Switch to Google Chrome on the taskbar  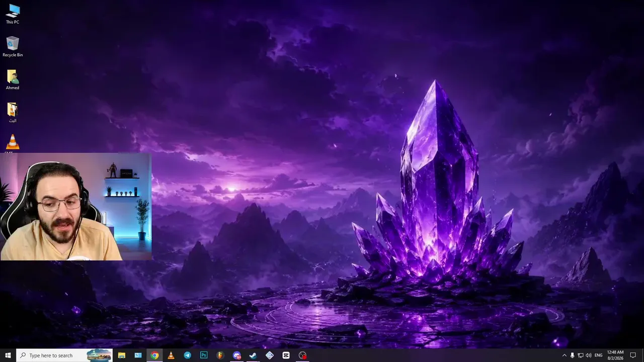click(154, 355)
